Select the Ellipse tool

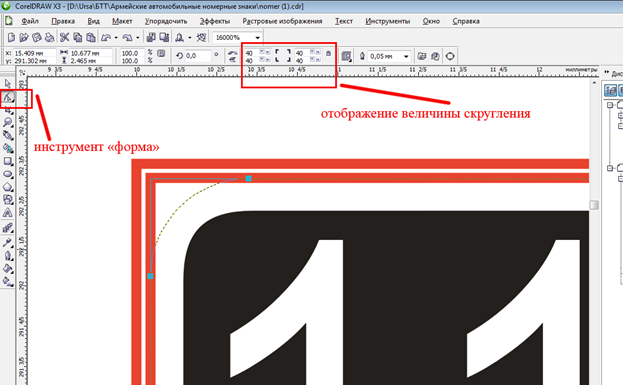point(8,174)
